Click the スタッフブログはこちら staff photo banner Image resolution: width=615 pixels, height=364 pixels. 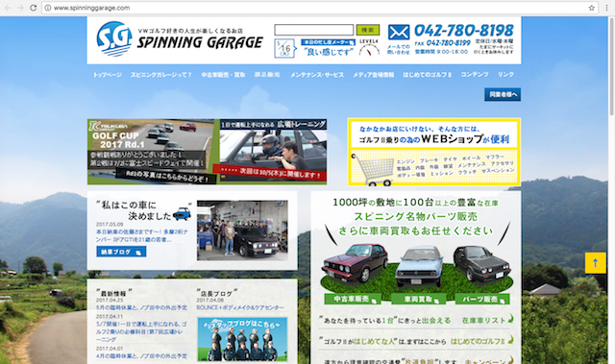242,339
